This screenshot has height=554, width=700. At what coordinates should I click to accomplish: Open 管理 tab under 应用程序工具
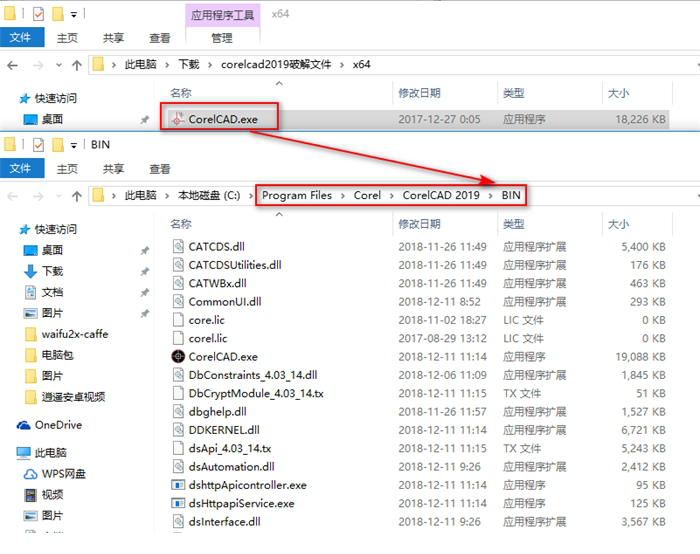tap(222, 38)
